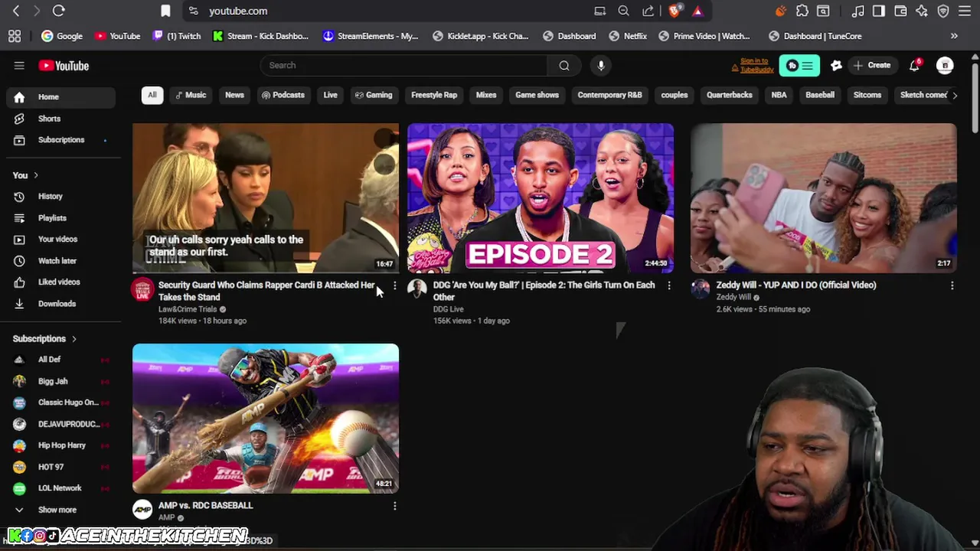The image size is (980, 551).
Task: Click into the YouTube search field
Action: [404, 65]
